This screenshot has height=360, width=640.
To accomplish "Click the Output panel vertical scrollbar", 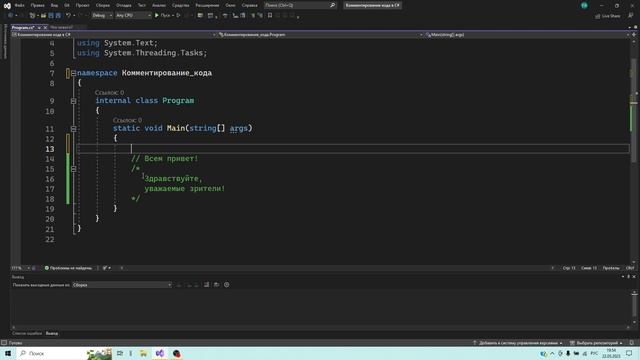I will tap(634, 307).
